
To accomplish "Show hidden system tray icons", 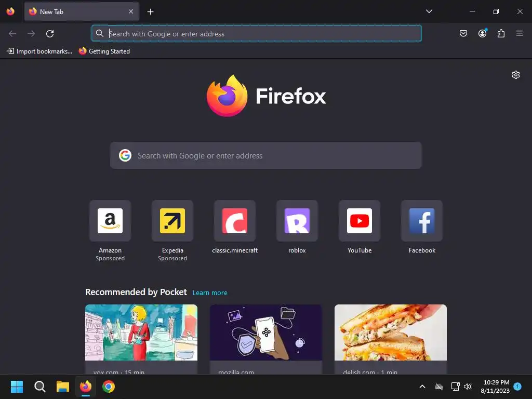I will 422,387.
